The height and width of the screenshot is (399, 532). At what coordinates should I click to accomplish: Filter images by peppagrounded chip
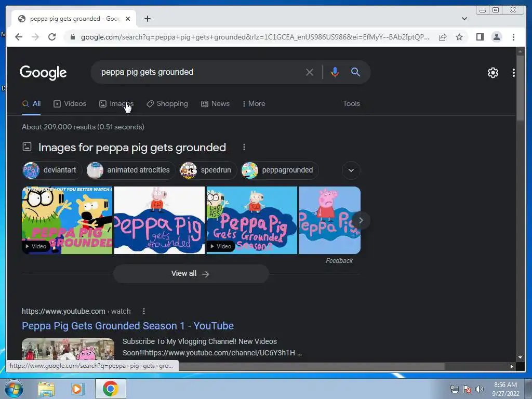coord(280,170)
